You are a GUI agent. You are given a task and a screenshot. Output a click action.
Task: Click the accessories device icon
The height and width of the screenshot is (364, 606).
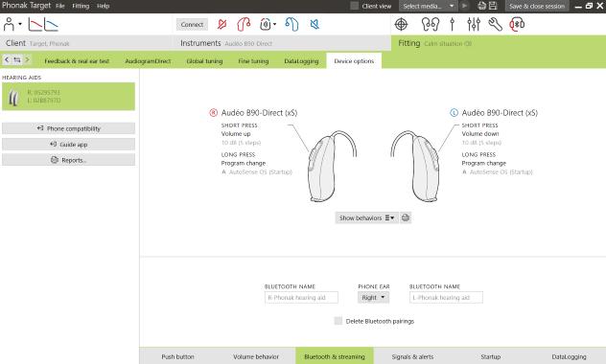point(265,24)
